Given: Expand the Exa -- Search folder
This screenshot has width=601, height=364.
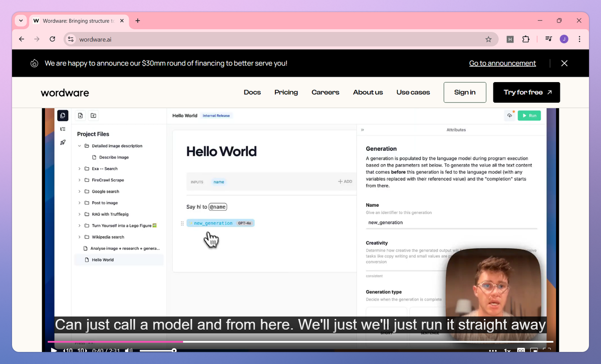Looking at the screenshot, I should (x=79, y=169).
